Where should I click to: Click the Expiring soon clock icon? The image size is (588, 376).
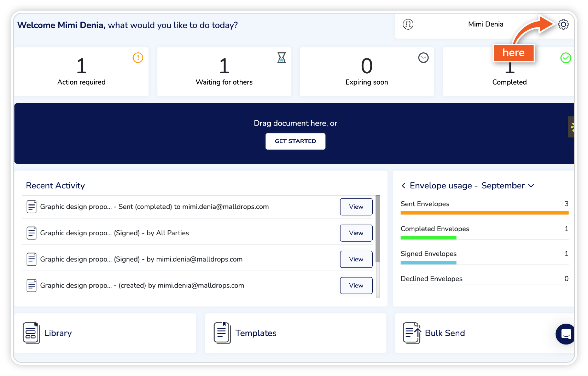423,58
